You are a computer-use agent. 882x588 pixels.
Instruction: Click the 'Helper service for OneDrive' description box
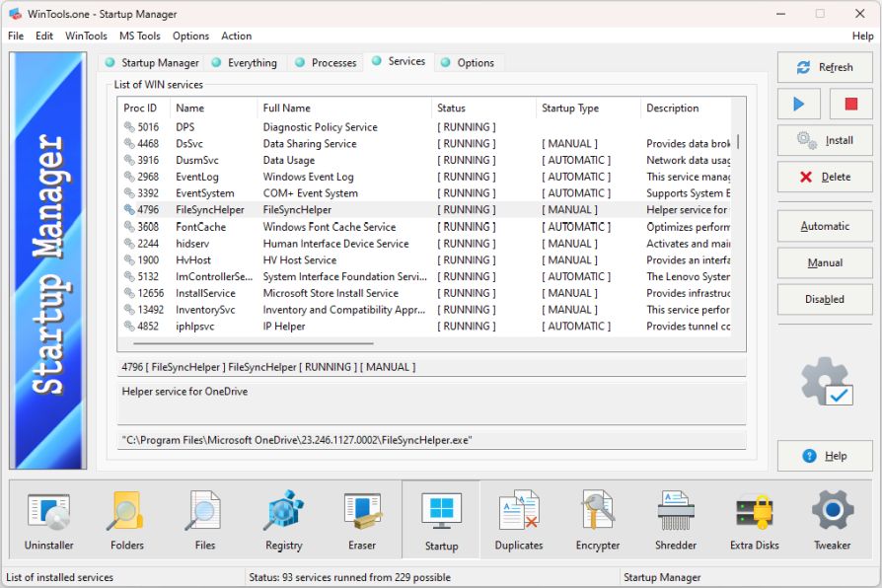tap(431, 404)
